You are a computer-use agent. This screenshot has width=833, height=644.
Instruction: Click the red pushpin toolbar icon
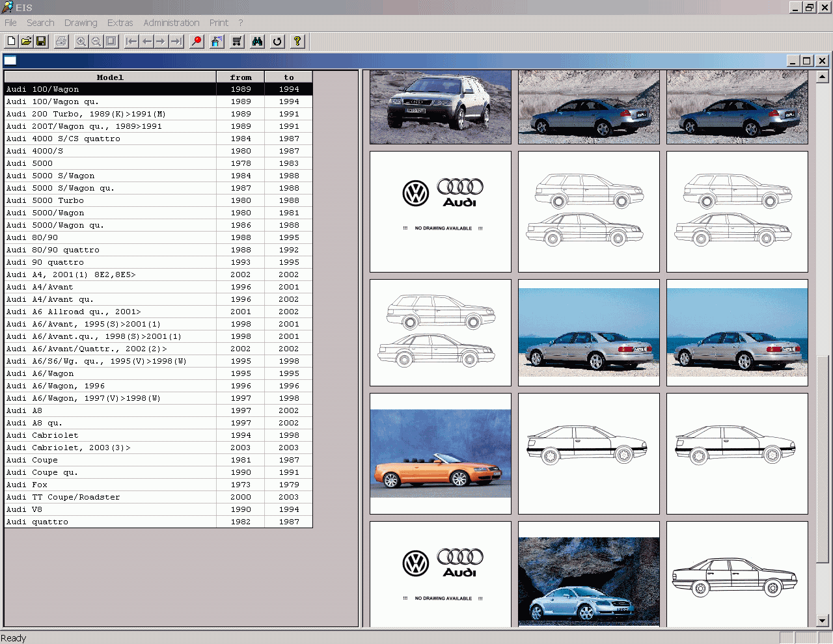click(x=197, y=41)
